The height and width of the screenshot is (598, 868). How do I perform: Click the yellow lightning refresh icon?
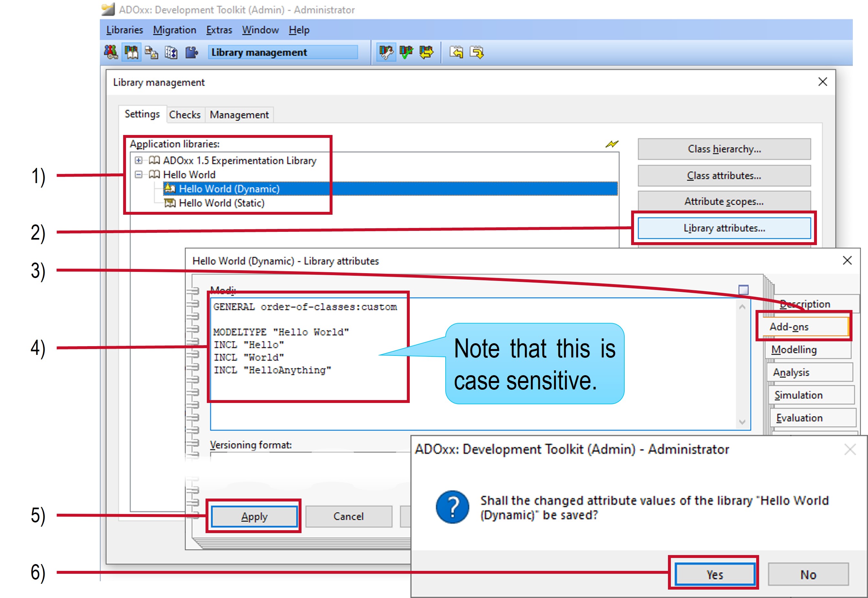click(x=611, y=144)
